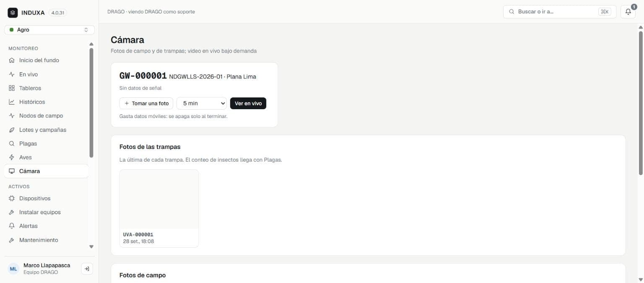This screenshot has width=644, height=283.
Task: Click the UVA-000001 trap label
Action: coord(138,235)
